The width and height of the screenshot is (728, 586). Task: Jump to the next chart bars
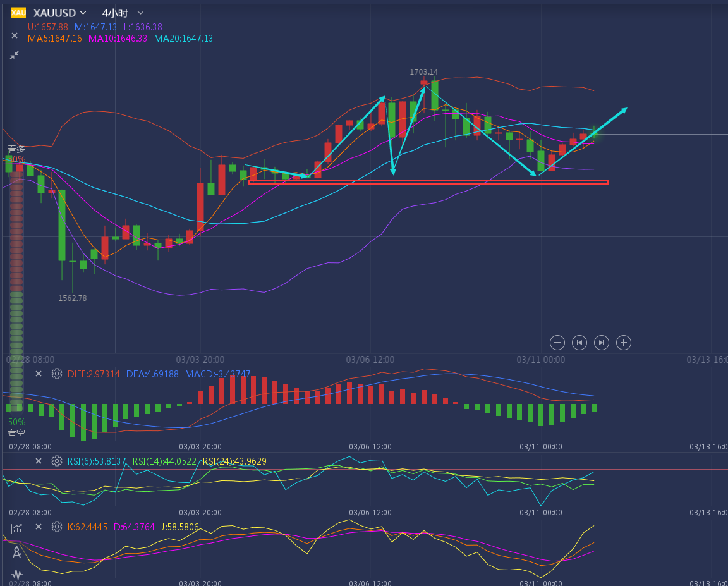[x=601, y=343]
